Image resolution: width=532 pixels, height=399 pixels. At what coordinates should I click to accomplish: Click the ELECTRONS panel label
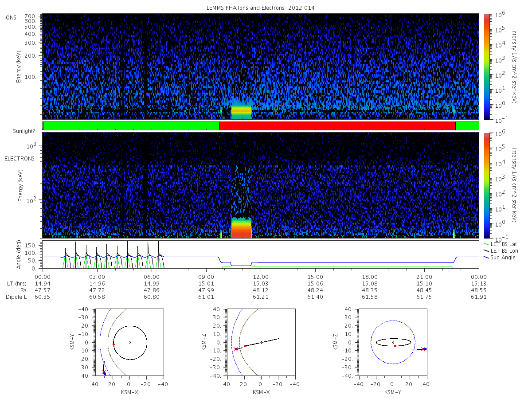(x=20, y=158)
